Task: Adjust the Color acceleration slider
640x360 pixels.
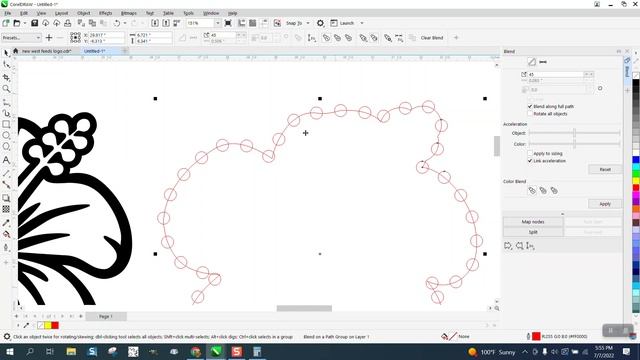Action: tap(574, 144)
